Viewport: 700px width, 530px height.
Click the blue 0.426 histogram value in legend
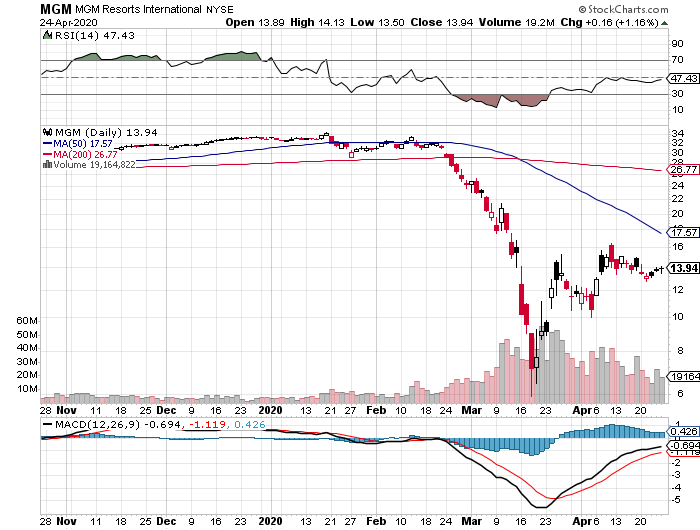point(250,424)
